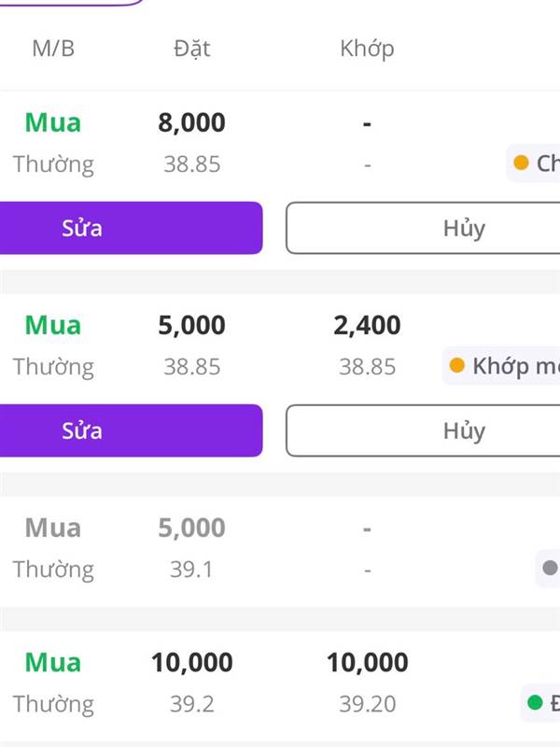Click the Thường label under the grayed Mua
560x747 pixels.
click(53, 569)
